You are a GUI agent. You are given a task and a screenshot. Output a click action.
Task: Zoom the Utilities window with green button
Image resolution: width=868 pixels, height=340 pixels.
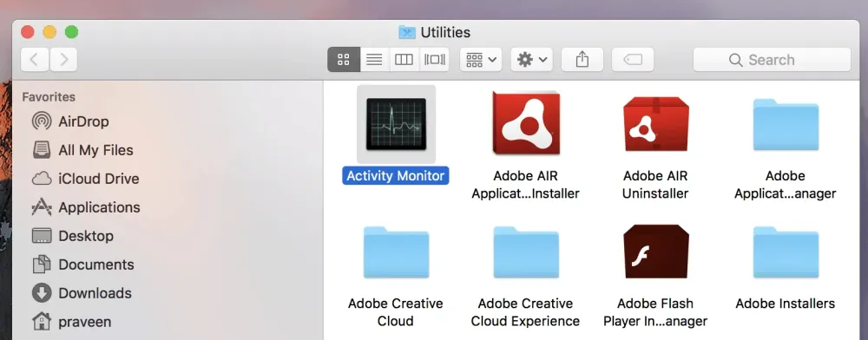click(x=71, y=32)
